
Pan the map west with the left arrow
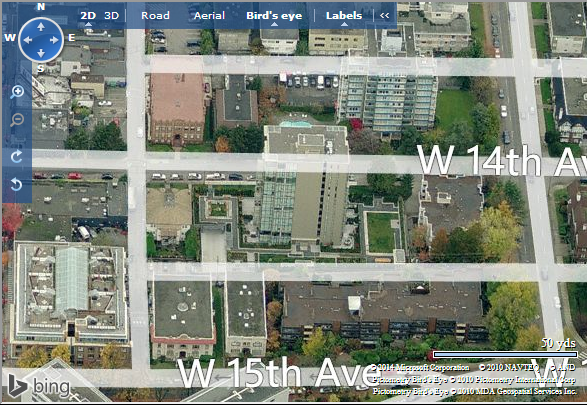[28, 40]
